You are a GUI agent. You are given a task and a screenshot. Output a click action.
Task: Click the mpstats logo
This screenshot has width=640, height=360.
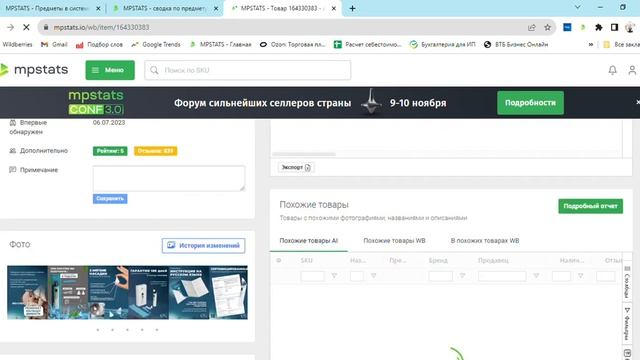(34, 70)
